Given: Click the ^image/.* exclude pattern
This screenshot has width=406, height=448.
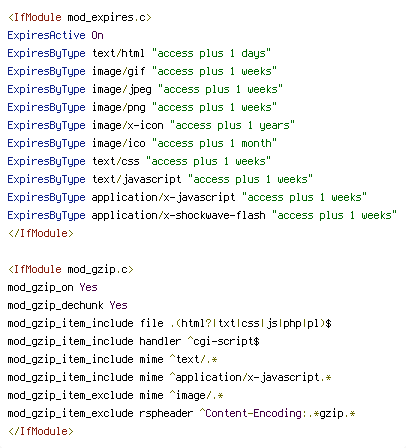Looking at the screenshot, I should (196, 395).
